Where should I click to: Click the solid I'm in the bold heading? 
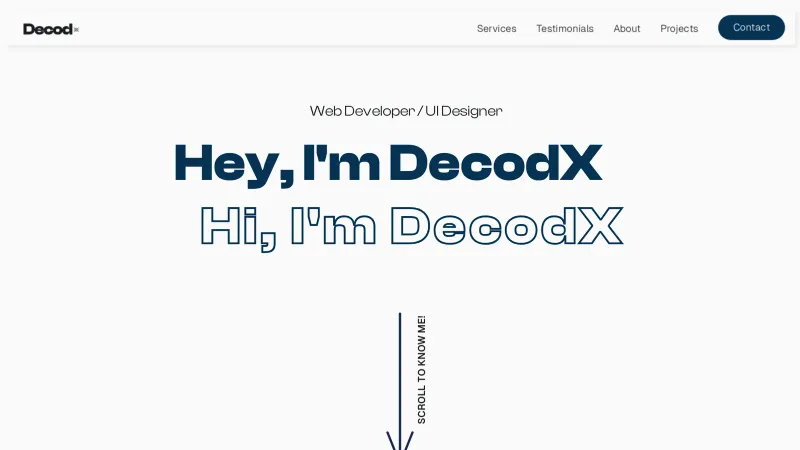341,164
